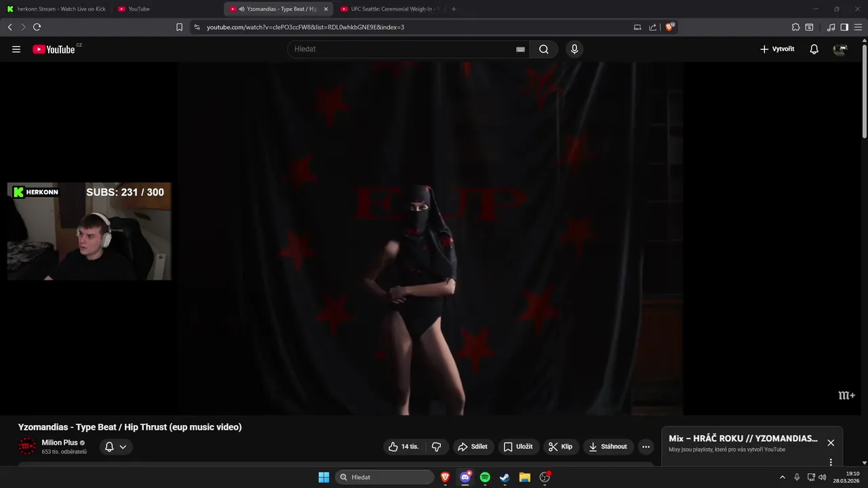Open the media control music note
The width and height of the screenshot is (868, 488).
tap(831, 27)
